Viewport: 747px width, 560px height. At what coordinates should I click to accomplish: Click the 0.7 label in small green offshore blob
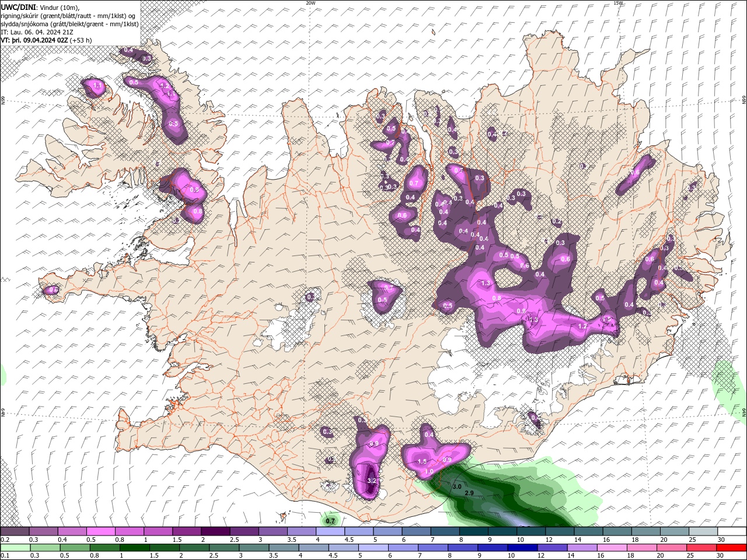[330, 520]
